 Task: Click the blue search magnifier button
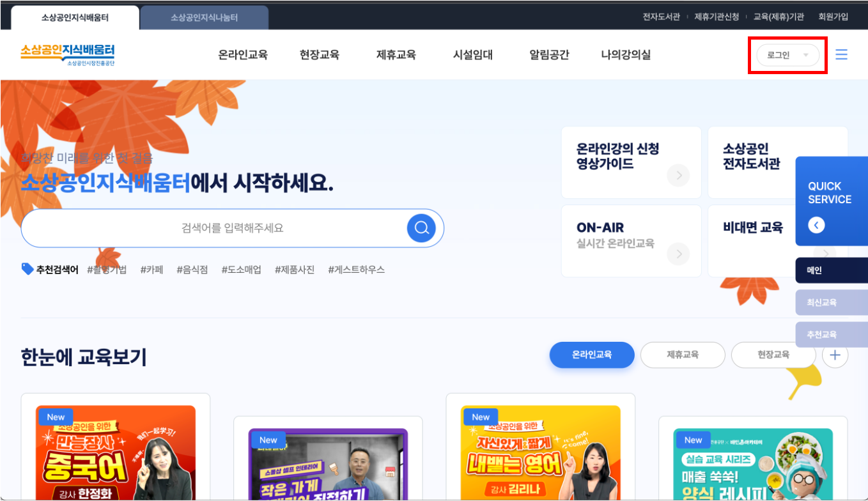[421, 228]
